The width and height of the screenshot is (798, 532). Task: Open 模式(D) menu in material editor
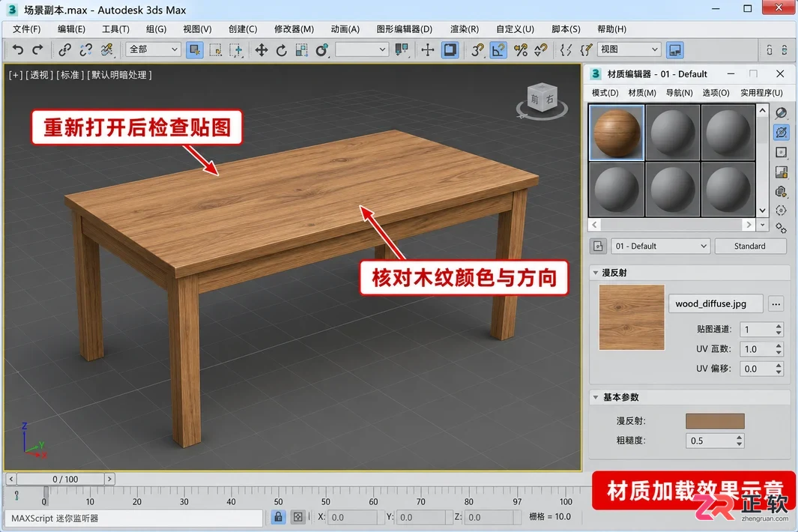click(x=605, y=93)
